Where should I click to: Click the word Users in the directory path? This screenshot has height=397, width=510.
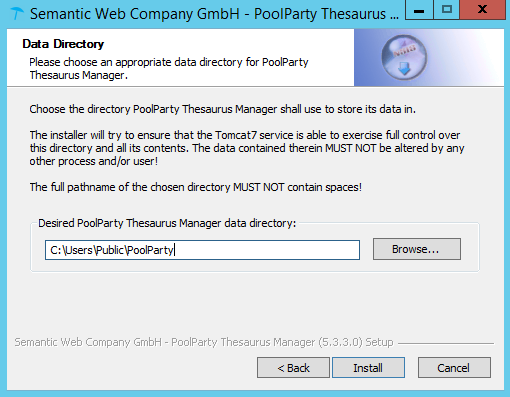pos(79,250)
